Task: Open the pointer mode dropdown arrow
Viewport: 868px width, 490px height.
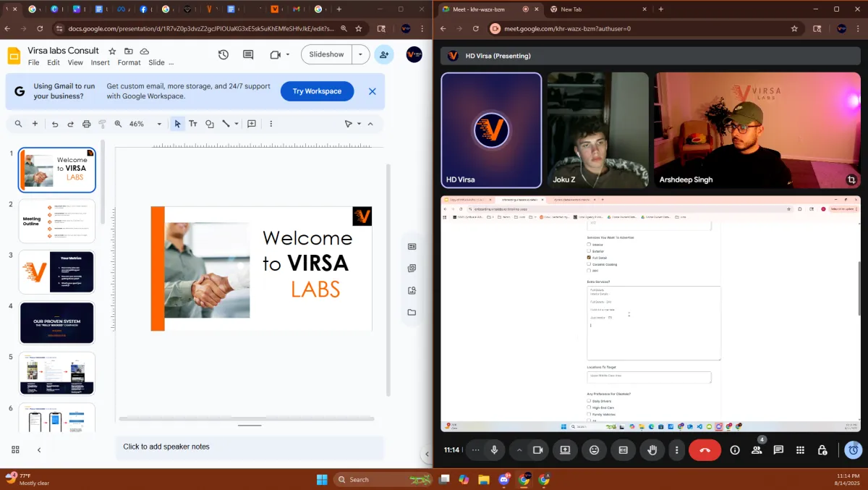Action: (359, 124)
